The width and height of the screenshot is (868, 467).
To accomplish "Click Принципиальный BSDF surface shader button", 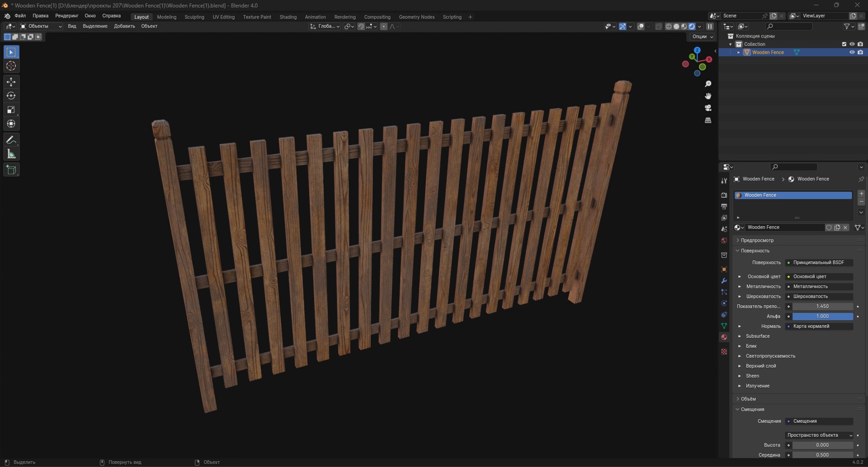I will pyautogui.click(x=819, y=262).
